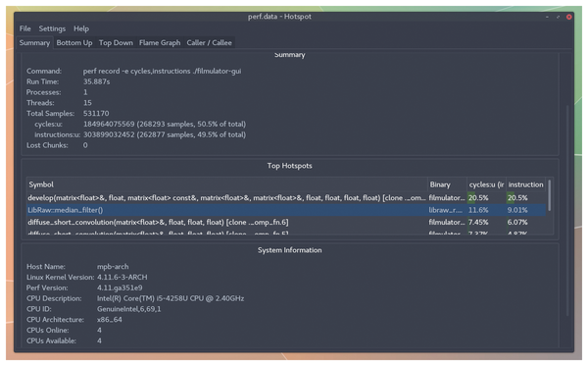The height and width of the screenshot is (366, 588).
Task: Click the CPU ID GenuineIntel,6,69,1 value
Action: 128,309
